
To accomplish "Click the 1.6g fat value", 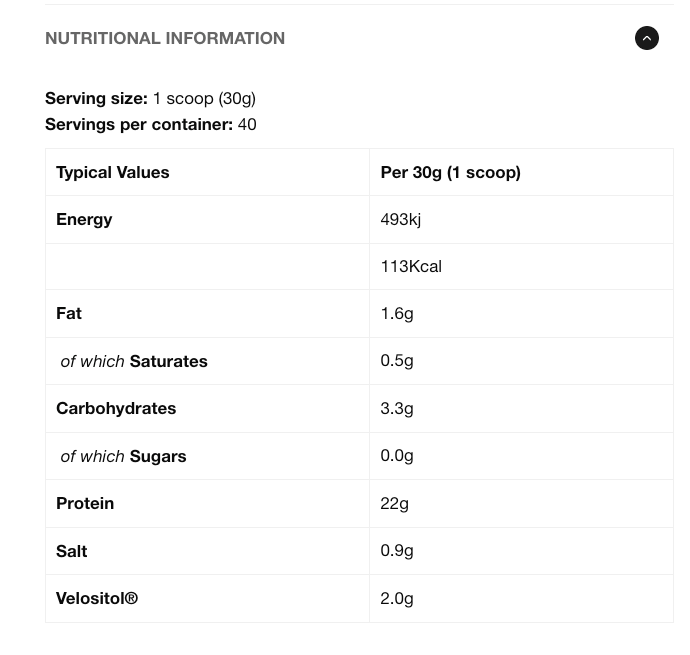I will coord(397,313).
